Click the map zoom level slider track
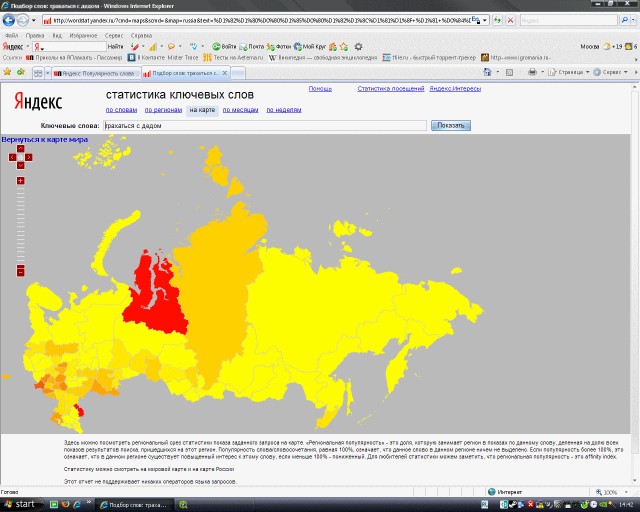Screen dimensions: 640x512 tap(20, 225)
